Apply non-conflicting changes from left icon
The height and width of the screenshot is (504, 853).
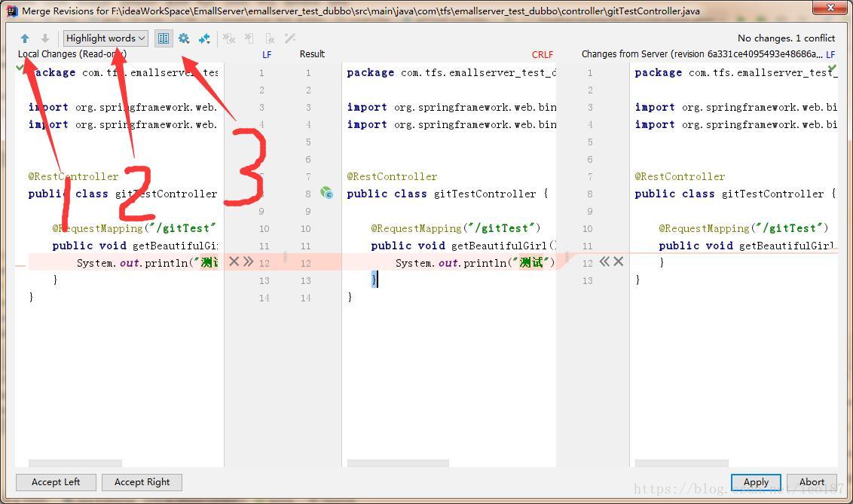pos(249,38)
